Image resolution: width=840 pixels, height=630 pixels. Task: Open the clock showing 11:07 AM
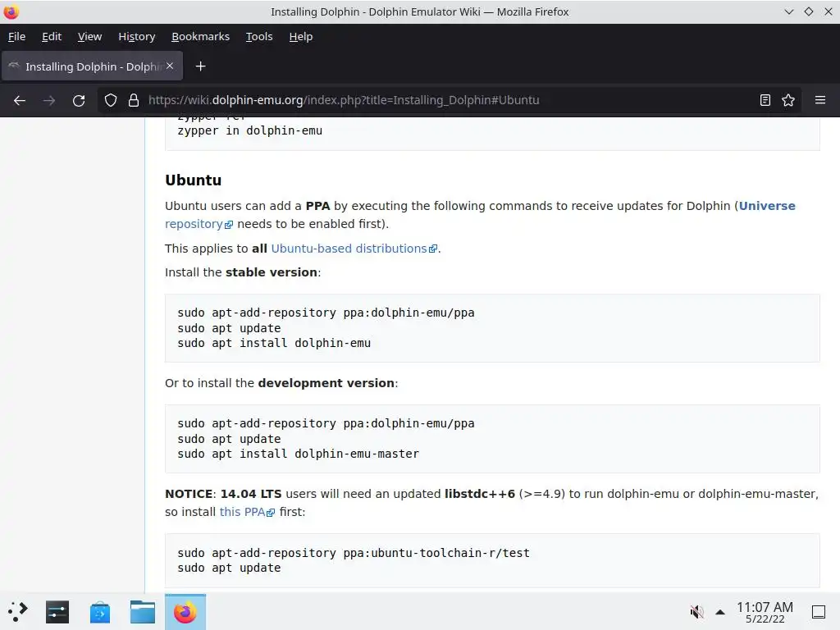pos(765,612)
